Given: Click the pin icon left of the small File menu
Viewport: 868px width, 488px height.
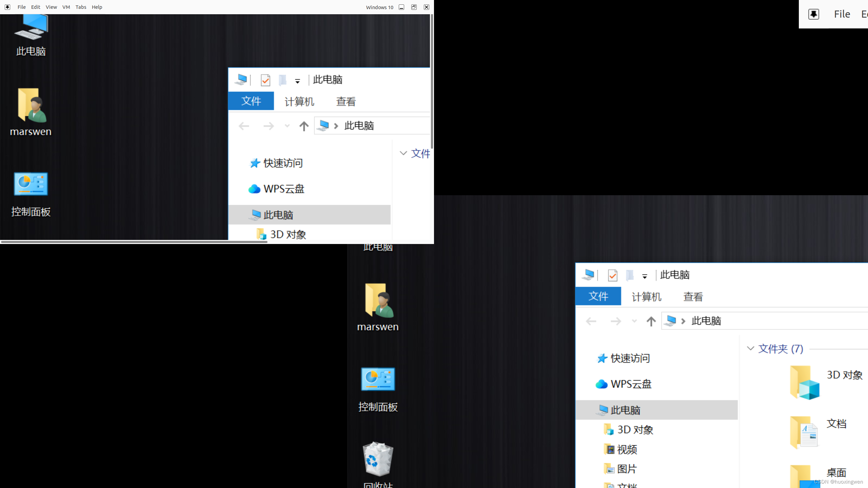Looking at the screenshot, I should 7,7.
